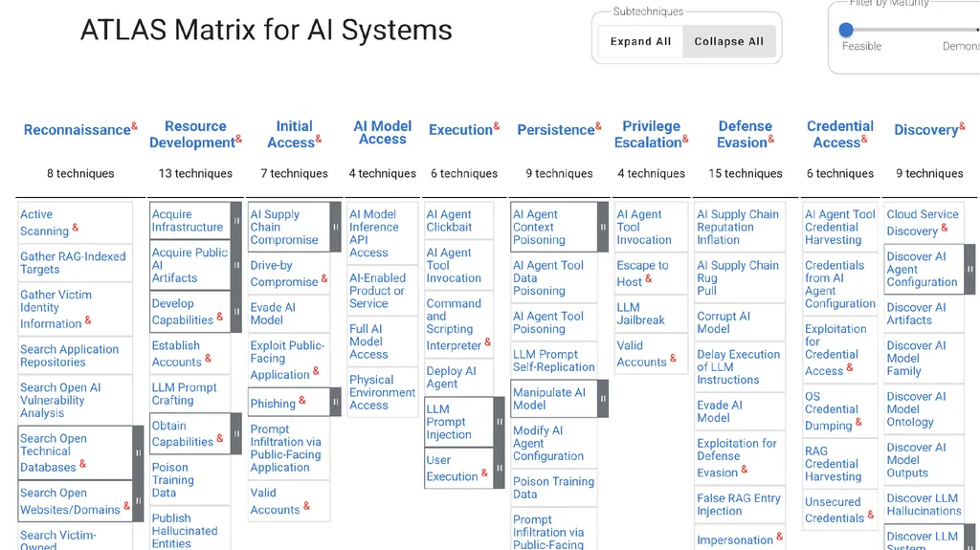Click the ampersand icon after Establish Accounts
The height and width of the screenshot is (550, 980).
click(208, 358)
